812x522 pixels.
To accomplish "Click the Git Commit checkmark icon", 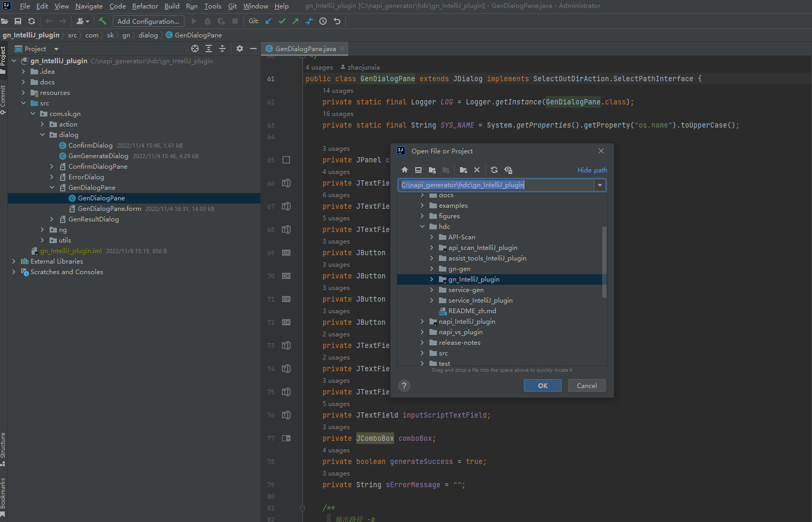I will [282, 21].
